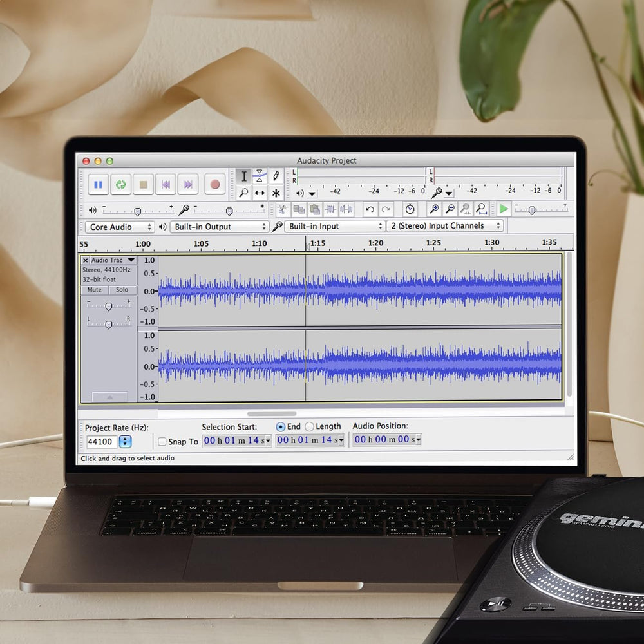644x644 pixels.
Task: Expand the 2 (Stereo) Input Channels dropdown
Action: click(x=444, y=226)
